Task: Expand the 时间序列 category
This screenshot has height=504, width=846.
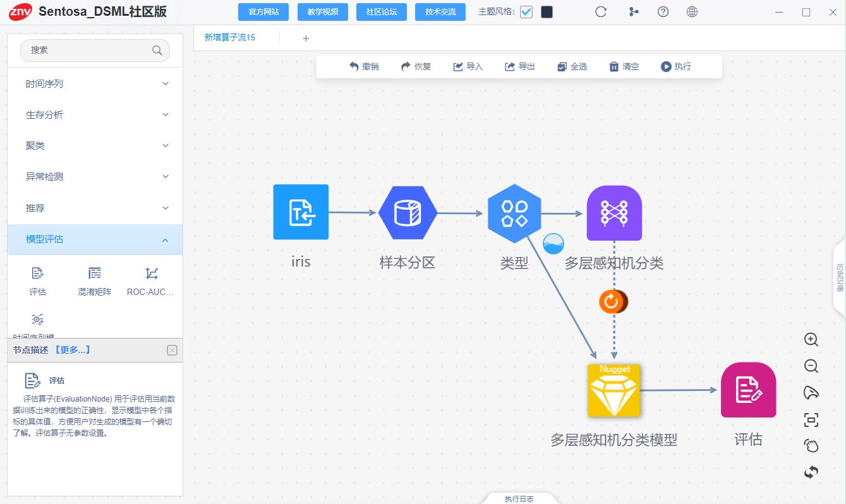Action: [x=95, y=83]
